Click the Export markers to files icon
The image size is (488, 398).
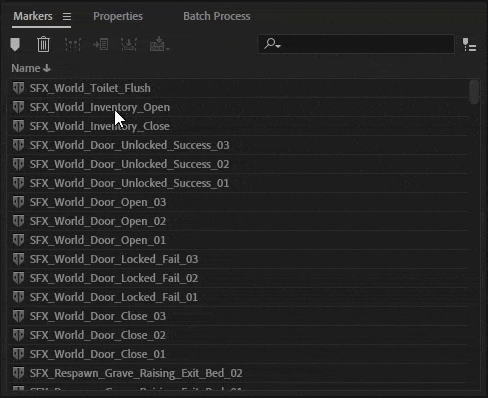(159, 44)
